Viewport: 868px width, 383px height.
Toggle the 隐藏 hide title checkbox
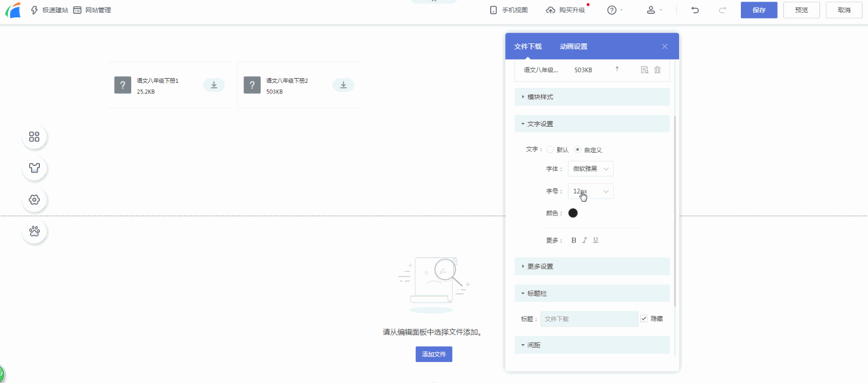pos(644,319)
